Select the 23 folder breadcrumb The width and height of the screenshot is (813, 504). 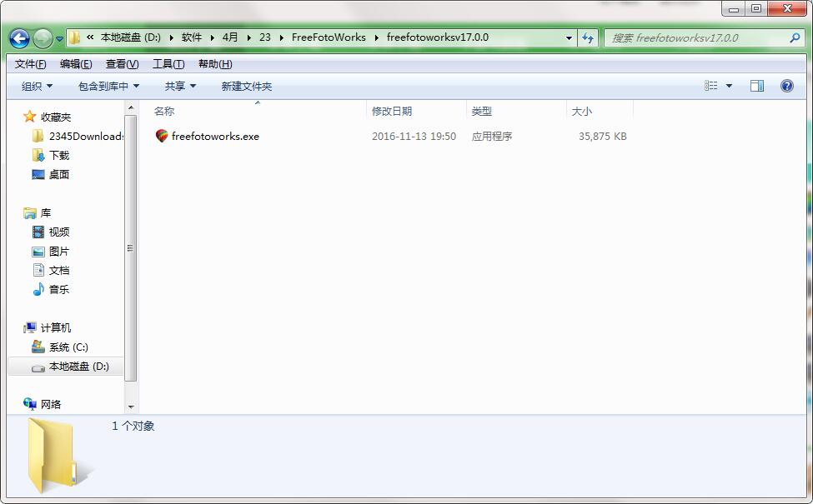point(265,37)
